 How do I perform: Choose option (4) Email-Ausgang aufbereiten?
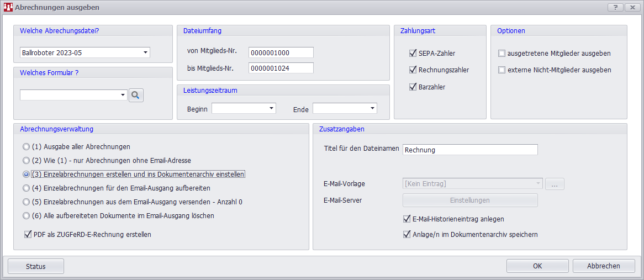25,188
